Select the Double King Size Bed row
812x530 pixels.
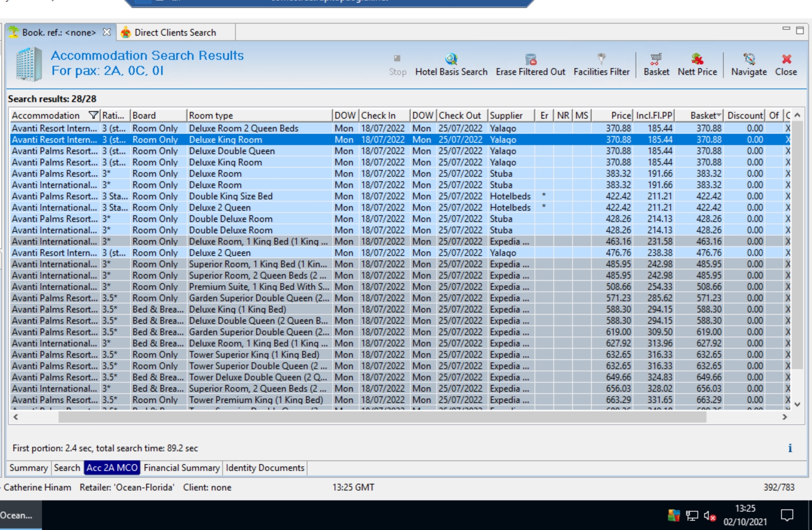click(x=400, y=196)
